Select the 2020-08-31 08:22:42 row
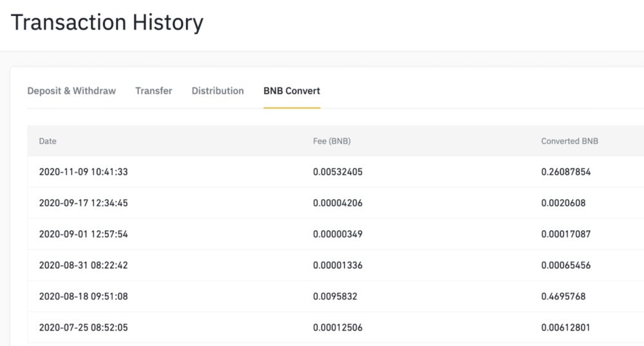 (x=336, y=265)
